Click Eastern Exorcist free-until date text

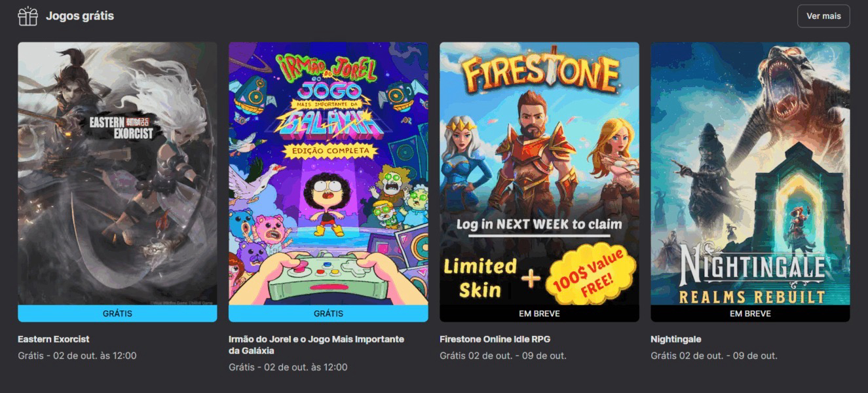[77, 356]
